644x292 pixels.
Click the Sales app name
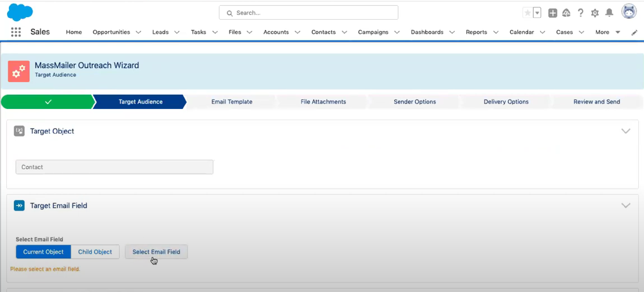point(40,32)
